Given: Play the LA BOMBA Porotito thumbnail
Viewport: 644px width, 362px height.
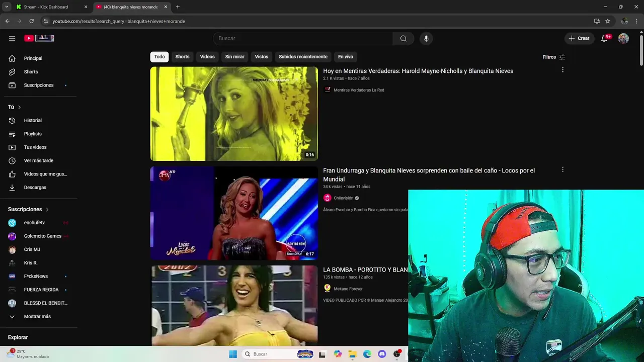Looking at the screenshot, I should [x=234, y=306].
